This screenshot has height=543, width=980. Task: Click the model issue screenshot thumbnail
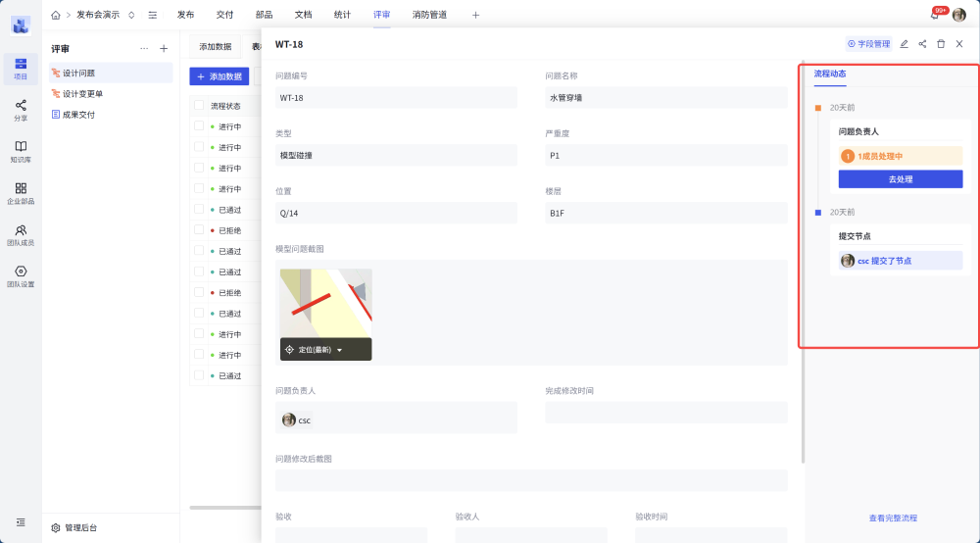pyautogui.click(x=325, y=303)
